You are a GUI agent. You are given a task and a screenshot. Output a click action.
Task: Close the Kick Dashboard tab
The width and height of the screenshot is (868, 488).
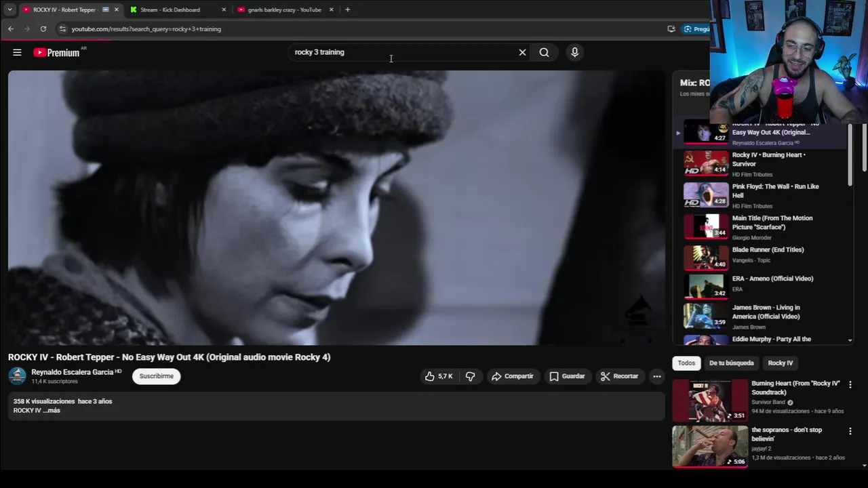click(x=224, y=9)
